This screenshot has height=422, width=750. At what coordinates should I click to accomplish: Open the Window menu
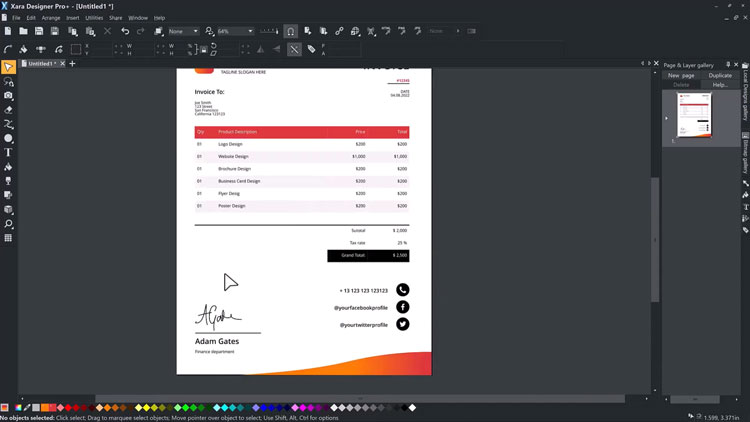pyautogui.click(x=138, y=18)
